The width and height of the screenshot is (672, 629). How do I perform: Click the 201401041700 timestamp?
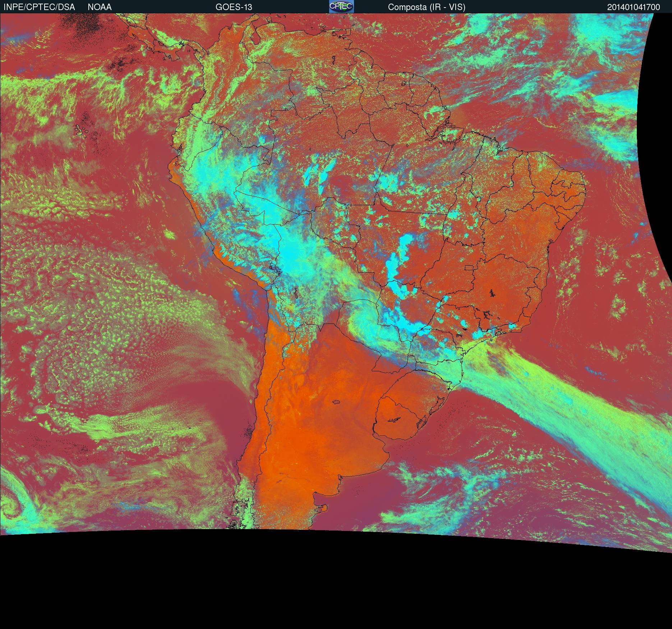coord(633,7)
